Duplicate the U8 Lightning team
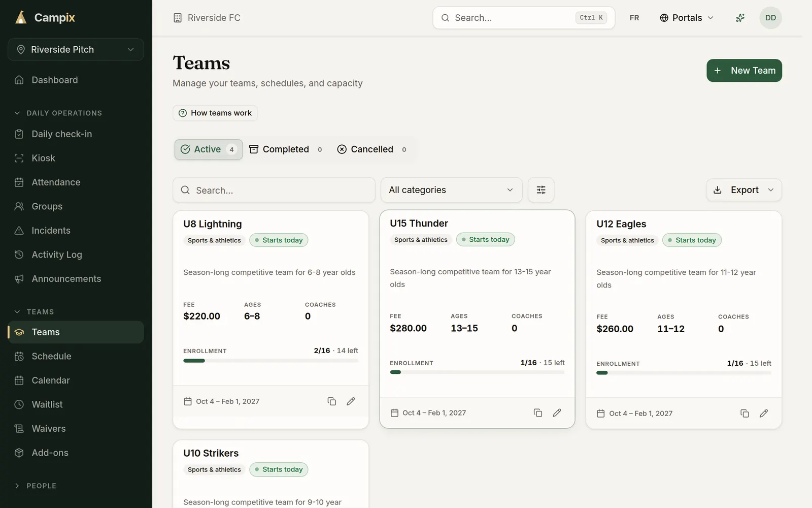 [x=332, y=401]
